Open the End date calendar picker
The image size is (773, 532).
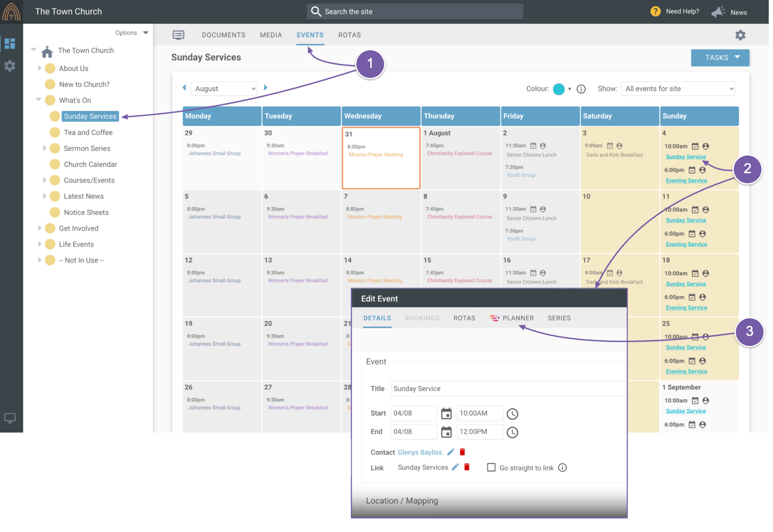tap(446, 432)
